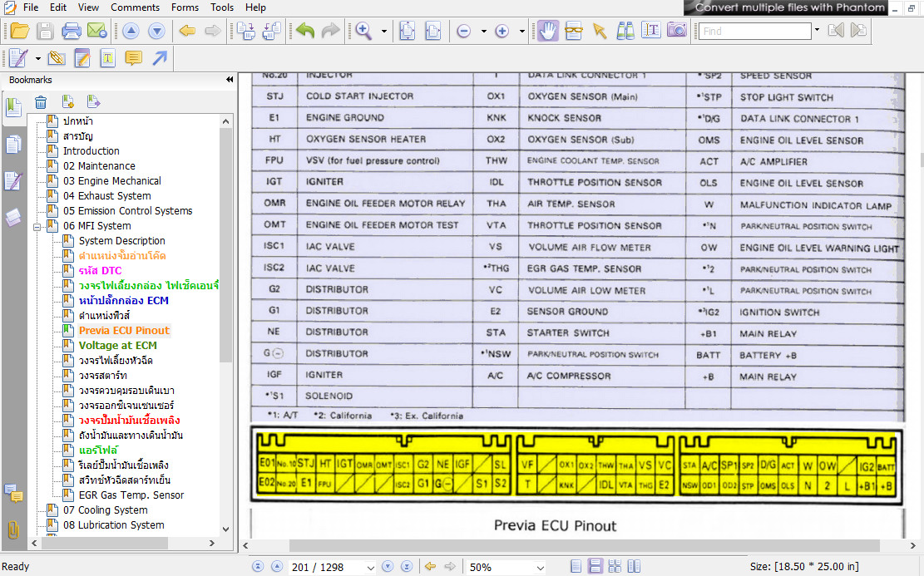Click the Snapshot camera tool
924x576 pixels.
(x=677, y=32)
